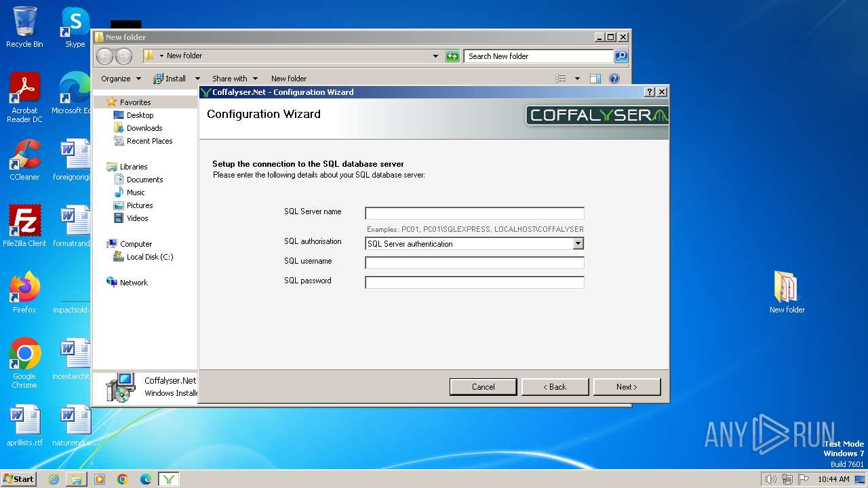868x488 pixels.
Task: Select New folder icon on desktop
Action: [x=787, y=293]
